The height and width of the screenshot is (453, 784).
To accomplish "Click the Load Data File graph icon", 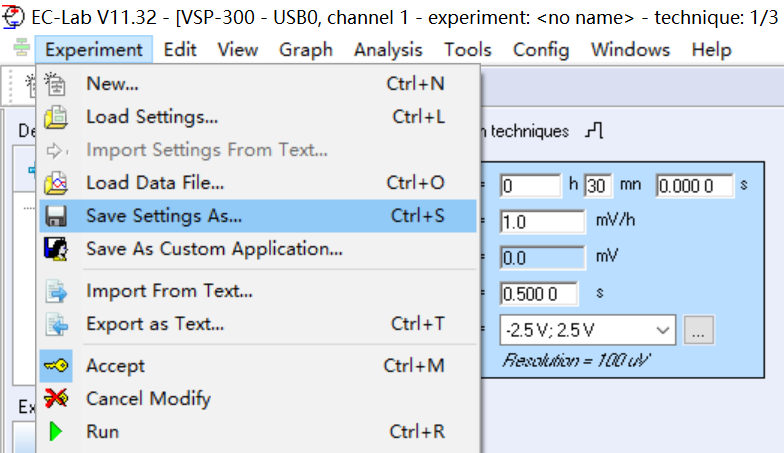I will pyautogui.click(x=56, y=183).
